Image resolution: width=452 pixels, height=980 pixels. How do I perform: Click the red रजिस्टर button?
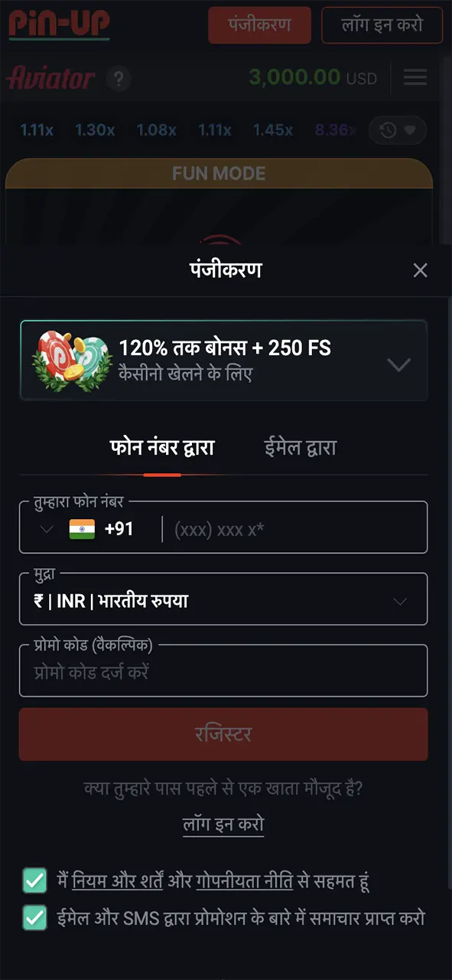click(x=223, y=734)
